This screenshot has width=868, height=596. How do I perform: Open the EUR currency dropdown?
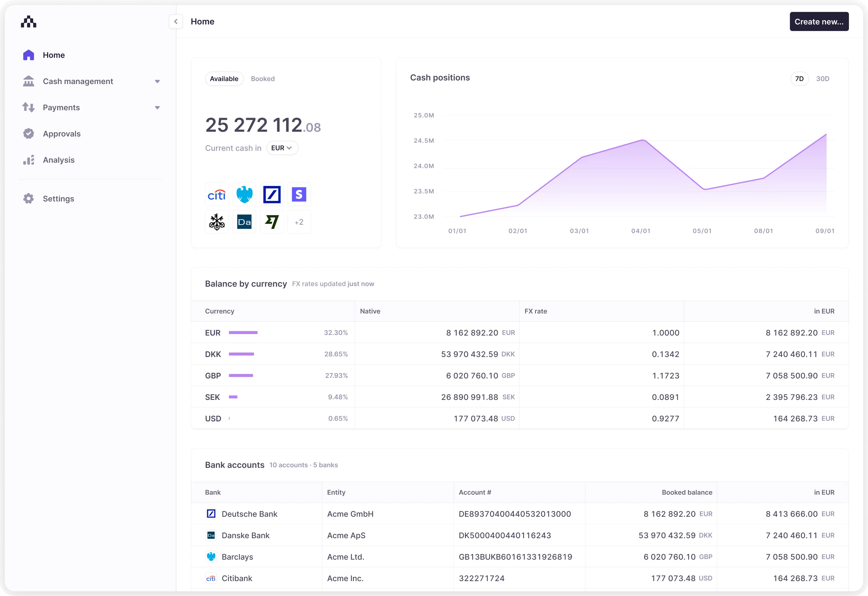pos(282,148)
